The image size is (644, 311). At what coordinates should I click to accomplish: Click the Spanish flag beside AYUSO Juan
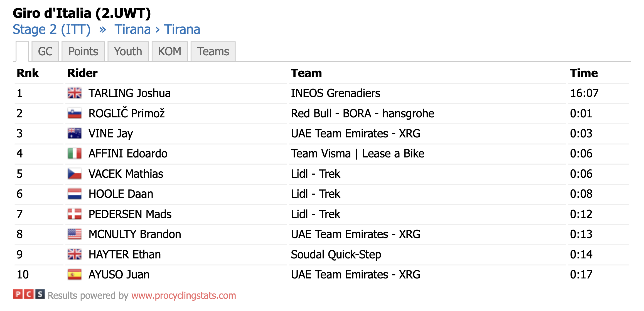click(75, 274)
